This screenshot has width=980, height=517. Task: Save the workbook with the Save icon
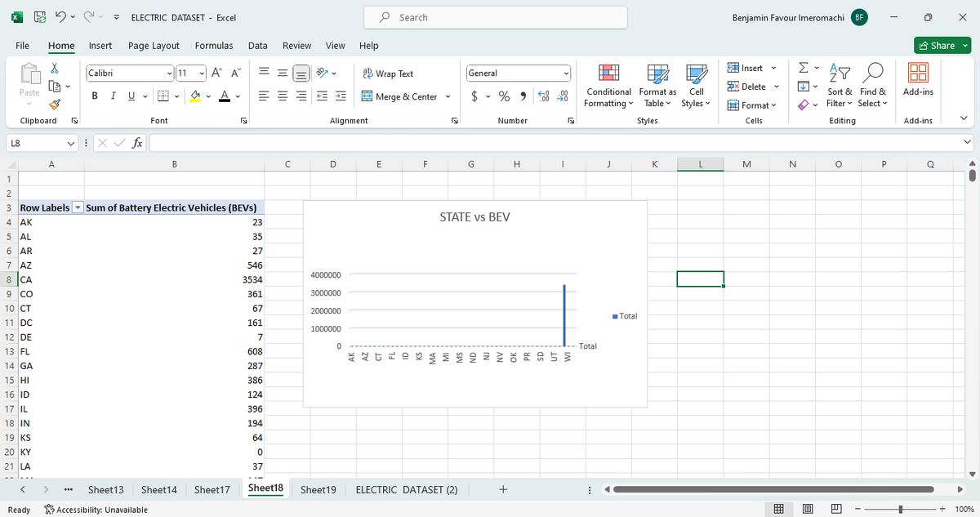[40, 17]
